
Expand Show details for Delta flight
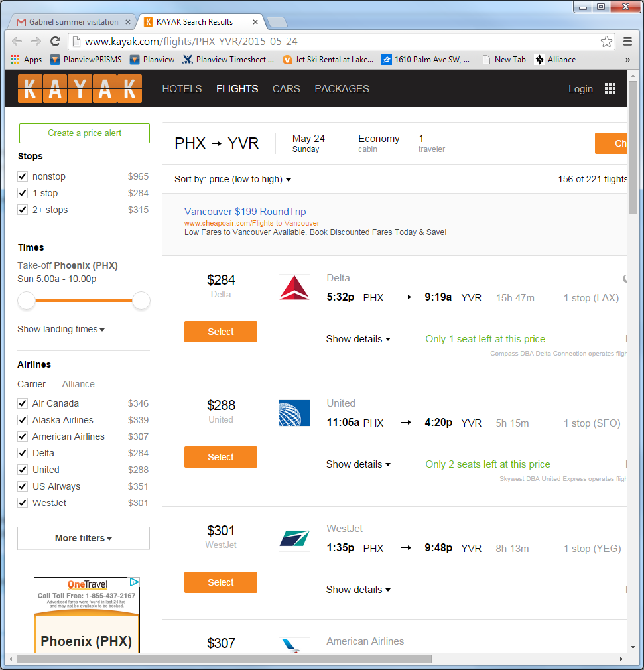coord(358,339)
